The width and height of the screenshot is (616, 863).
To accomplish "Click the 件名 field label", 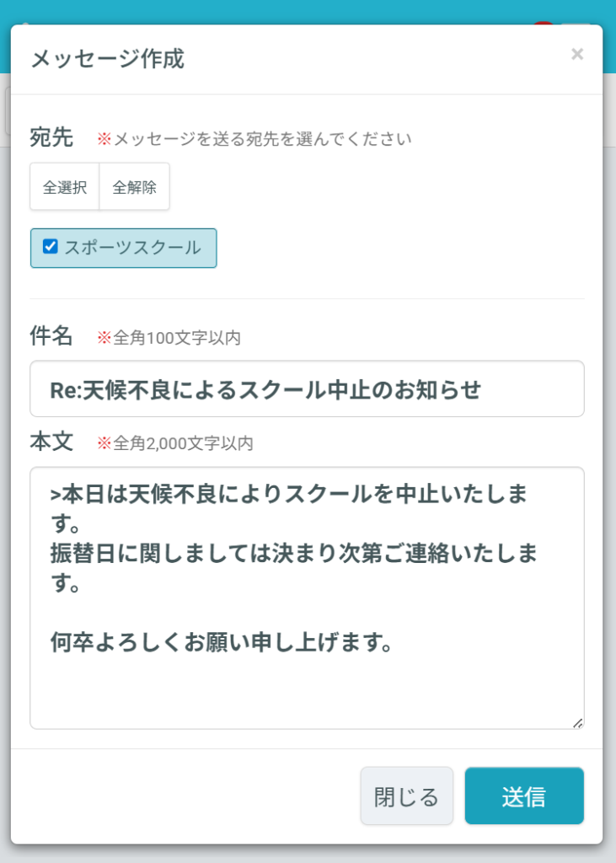I will pos(51,337).
